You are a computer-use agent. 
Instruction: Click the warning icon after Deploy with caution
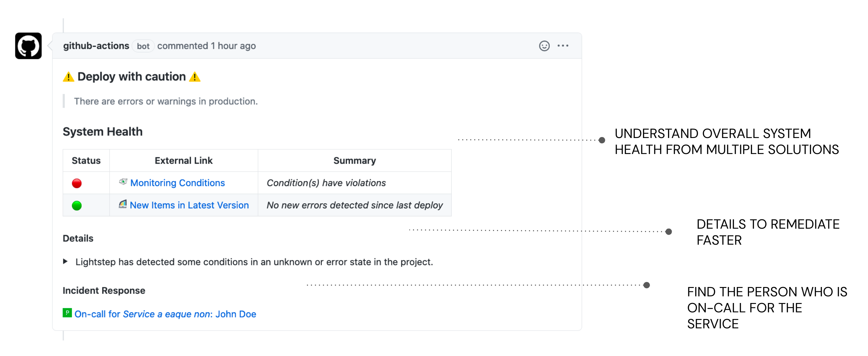[x=194, y=77]
